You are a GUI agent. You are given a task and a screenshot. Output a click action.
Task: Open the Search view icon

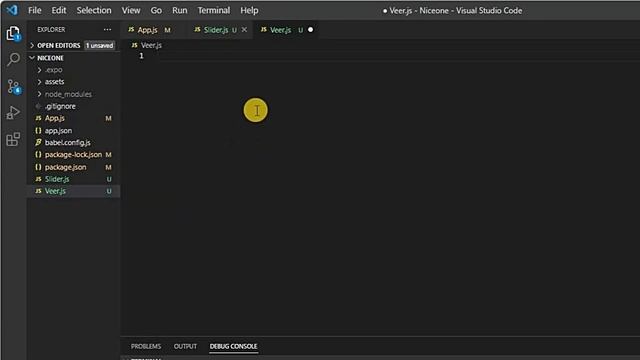pyautogui.click(x=13, y=60)
